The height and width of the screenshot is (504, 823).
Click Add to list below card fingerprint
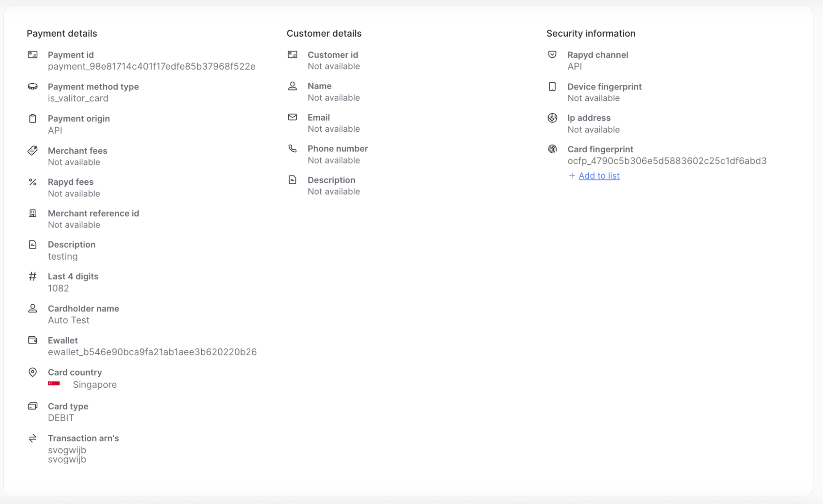click(599, 175)
